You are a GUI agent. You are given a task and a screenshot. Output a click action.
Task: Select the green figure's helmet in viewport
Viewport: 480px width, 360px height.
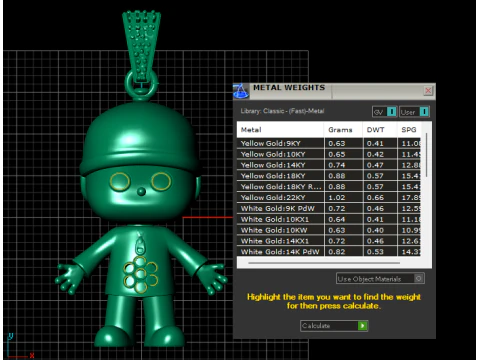139,137
